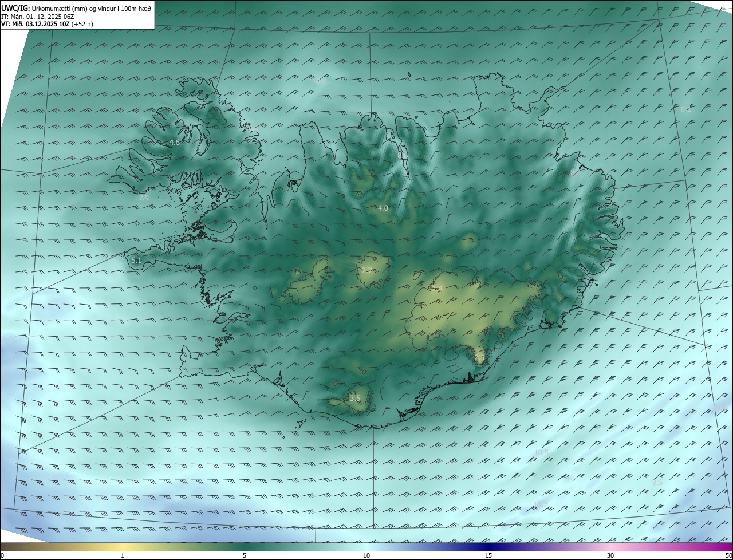The width and height of the screenshot is (733, 560).
Task: Click the 8.1 value in the northeast ocean
Action: (685, 109)
